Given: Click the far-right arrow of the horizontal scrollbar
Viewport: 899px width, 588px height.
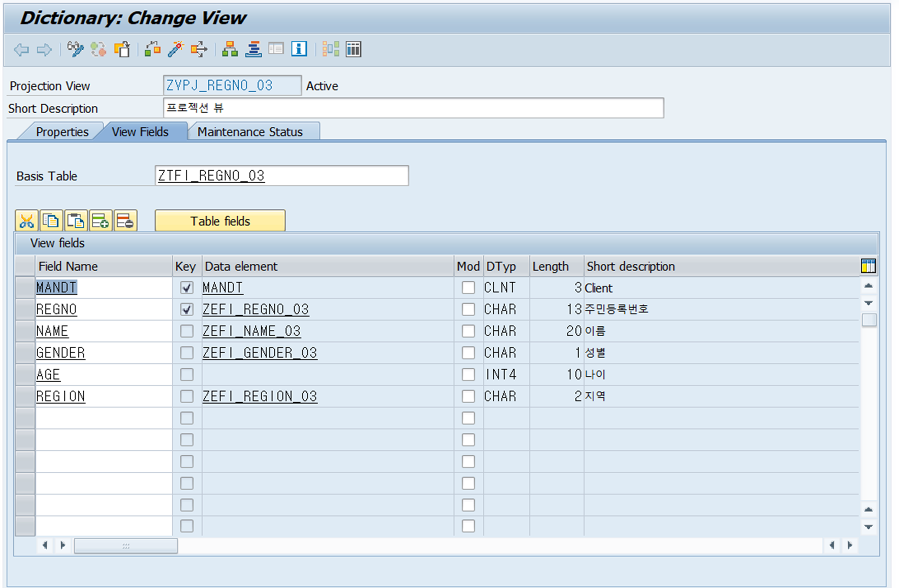Looking at the screenshot, I should [x=850, y=546].
